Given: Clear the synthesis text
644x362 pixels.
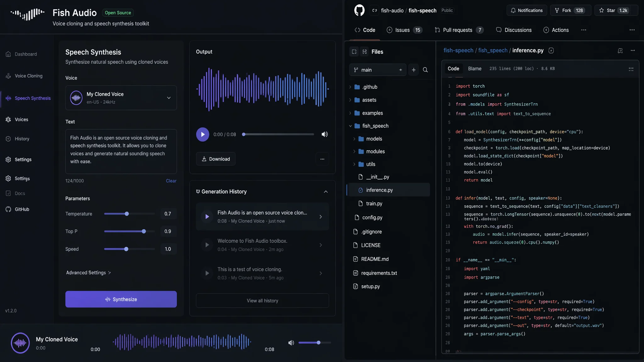Looking at the screenshot, I should [171, 181].
